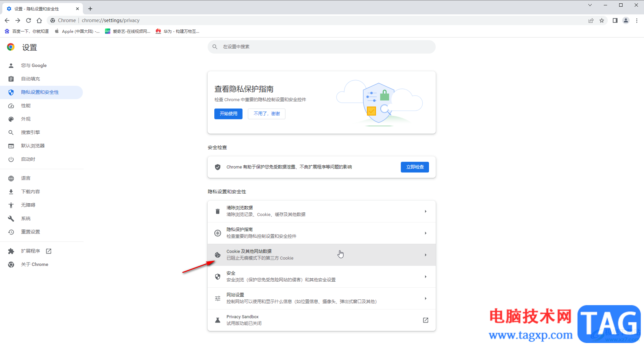
Task: Open Apple (中国大陆) bookmark
Action: point(77,31)
